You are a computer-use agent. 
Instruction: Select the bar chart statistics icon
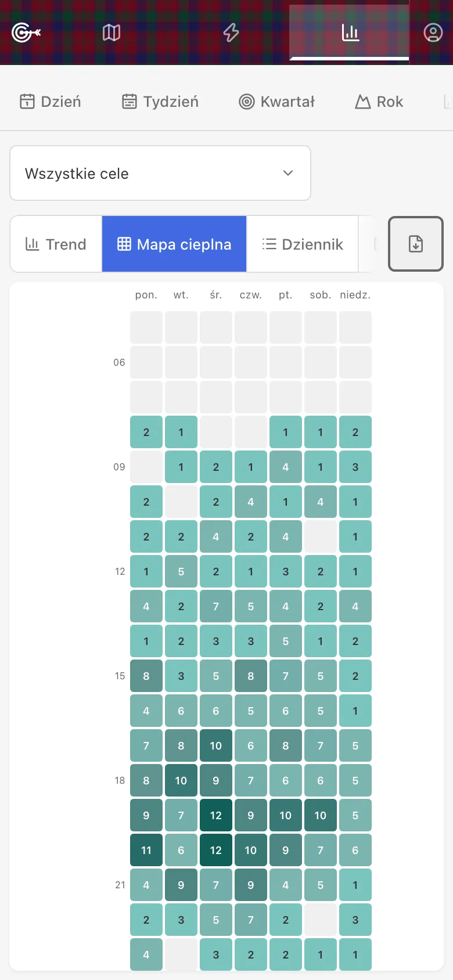pos(350,33)
